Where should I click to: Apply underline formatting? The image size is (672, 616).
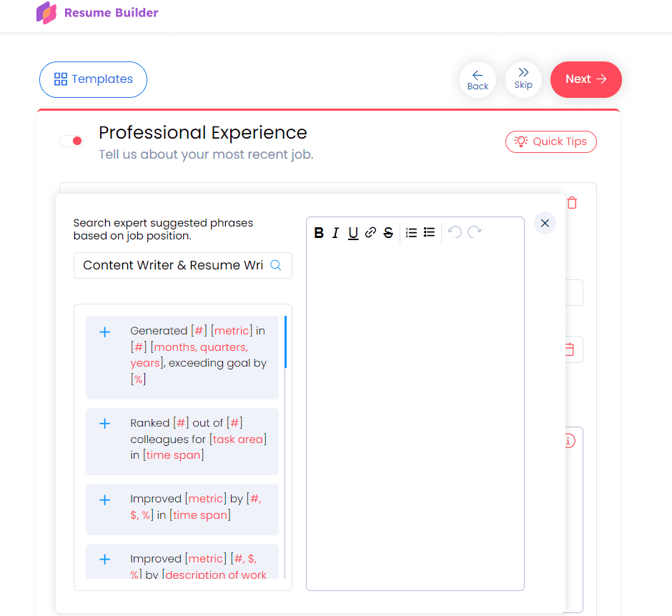(352, 232)
